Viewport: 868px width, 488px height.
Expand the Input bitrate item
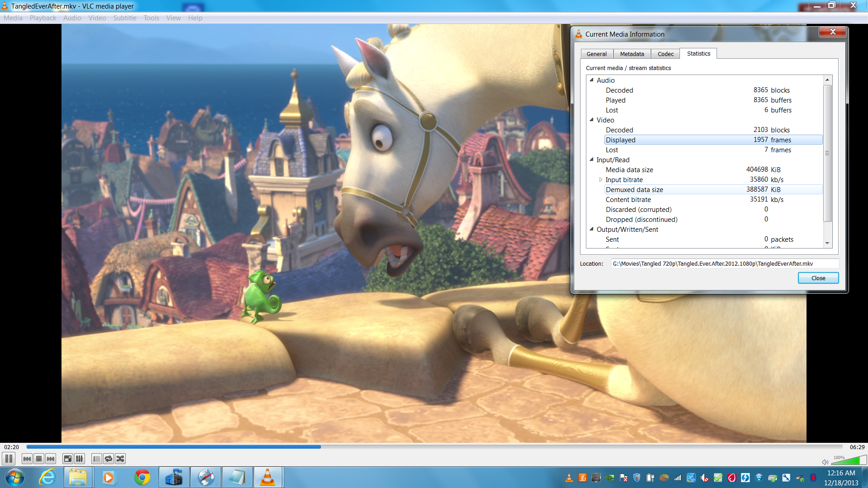[600, 180]
